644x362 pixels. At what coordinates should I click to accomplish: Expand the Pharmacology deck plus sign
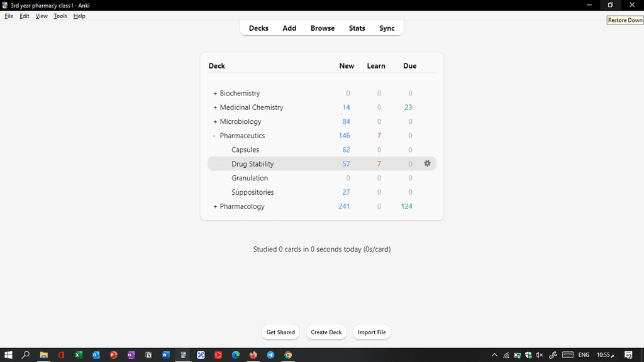point(215,206)
